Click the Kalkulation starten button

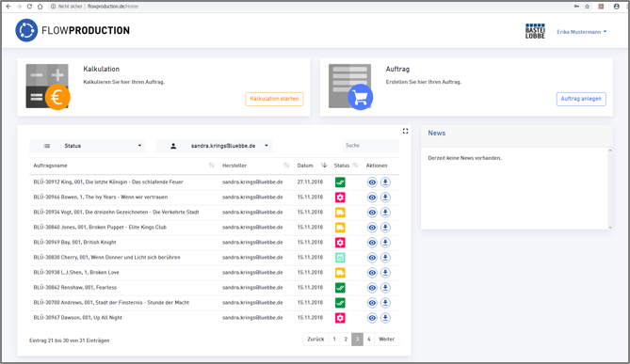pyautogui.click(x=274, y=99)
